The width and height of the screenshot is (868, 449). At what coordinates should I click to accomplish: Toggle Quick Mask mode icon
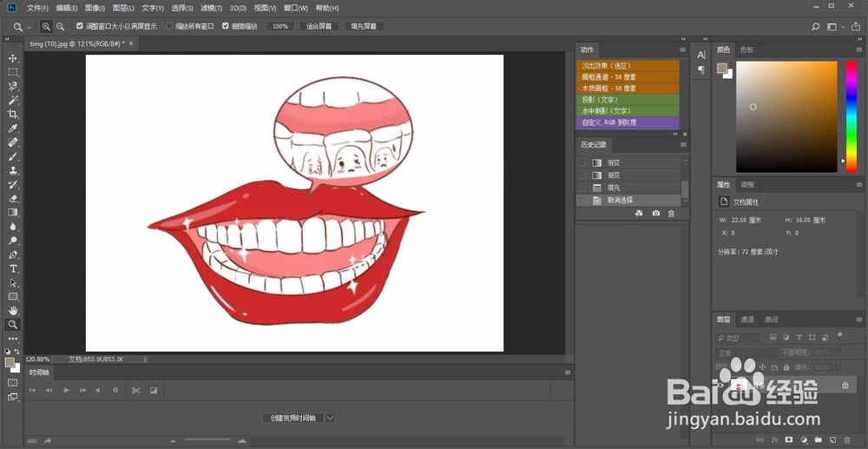[13, 383]
